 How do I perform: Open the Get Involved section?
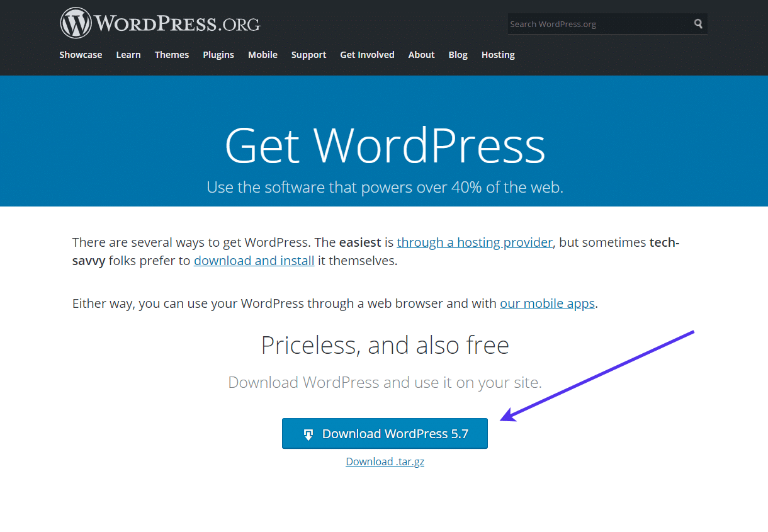367,55
